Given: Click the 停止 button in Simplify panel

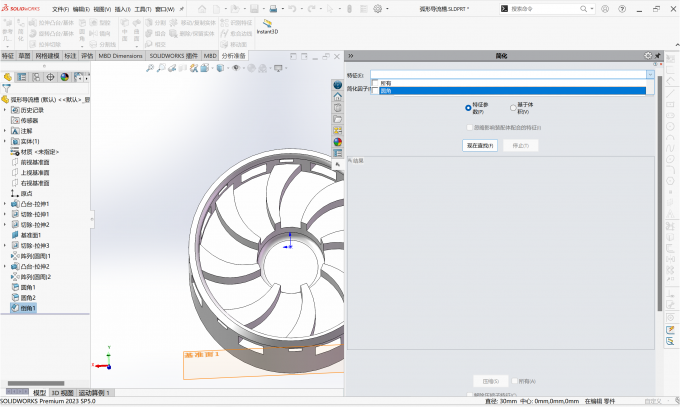Looking at the screenshot, I should 520,145.
